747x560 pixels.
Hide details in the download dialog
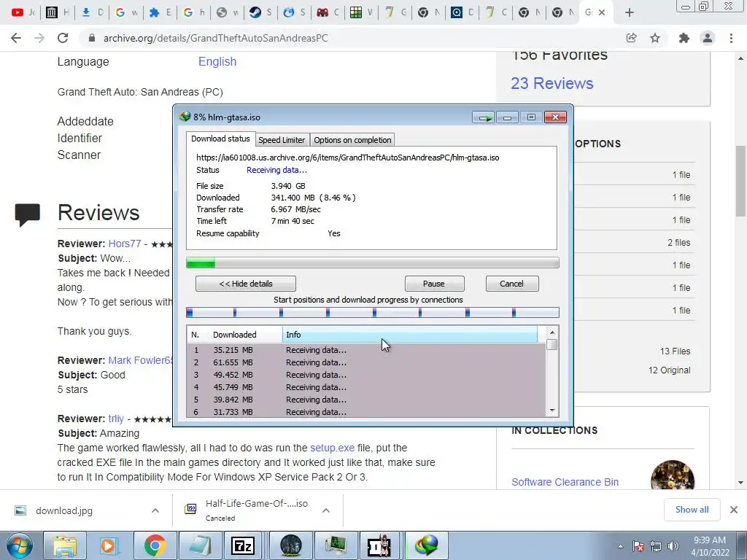point(246,284)
